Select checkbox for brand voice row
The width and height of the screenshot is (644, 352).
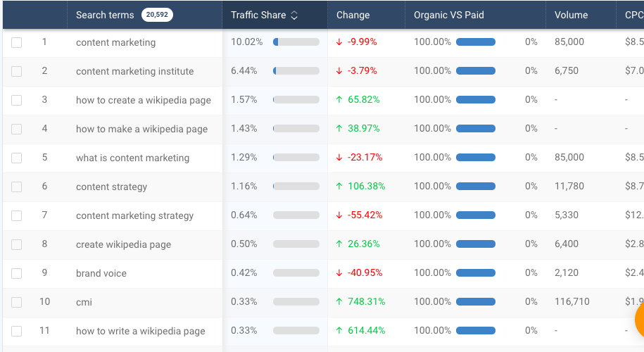[16, 274]
